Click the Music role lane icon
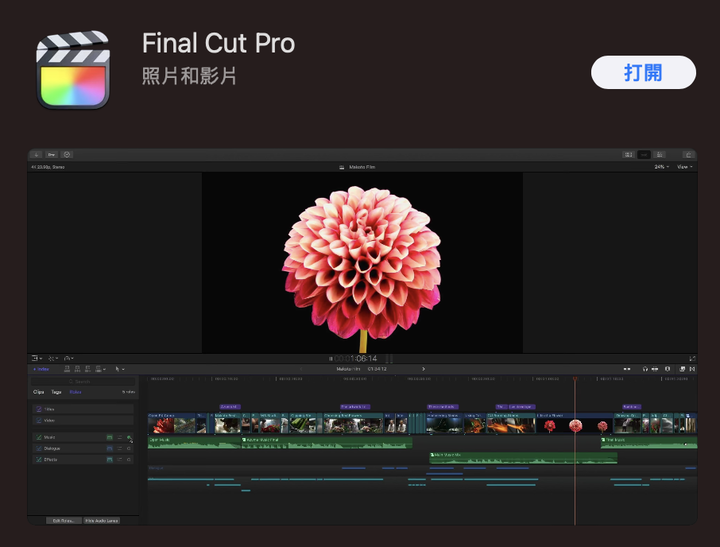This screenshot has width=720, height=547. point(109,437)
